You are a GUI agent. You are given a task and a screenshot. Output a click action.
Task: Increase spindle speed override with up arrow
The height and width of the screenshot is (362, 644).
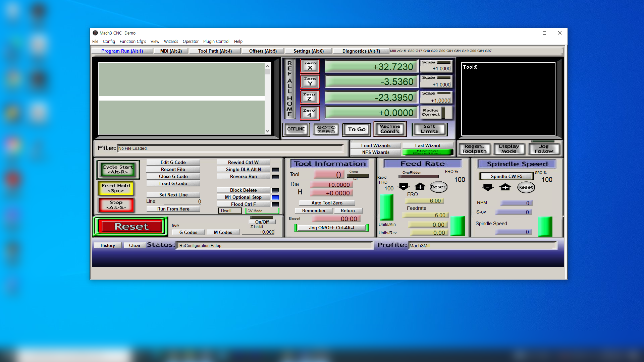(x=505, y=187)
